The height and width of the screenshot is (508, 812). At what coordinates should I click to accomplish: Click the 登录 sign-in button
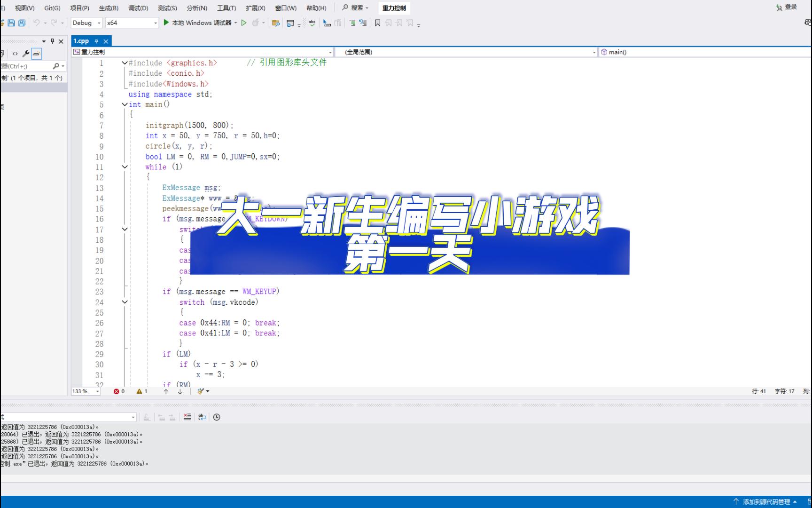pyautogui.click(x=787, y=7)
